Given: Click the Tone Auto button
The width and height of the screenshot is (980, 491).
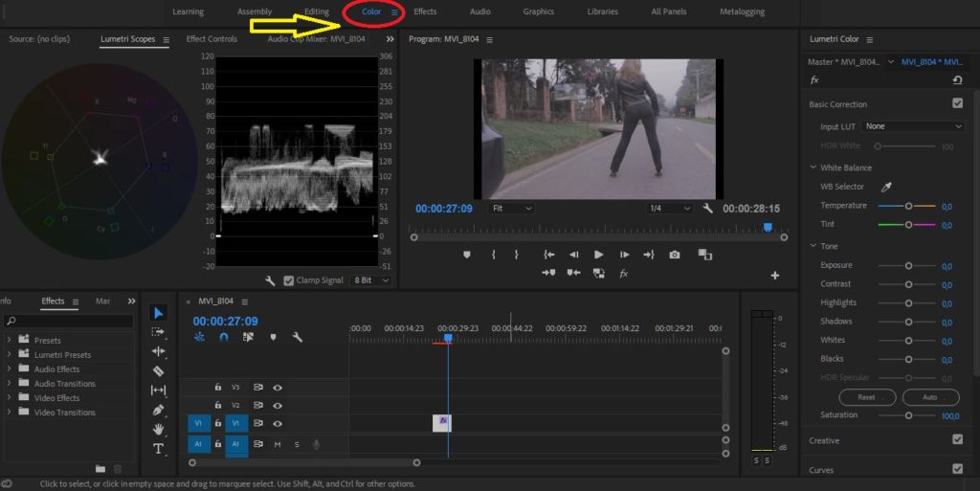Looking at the screenshot, I should point(930,397).
